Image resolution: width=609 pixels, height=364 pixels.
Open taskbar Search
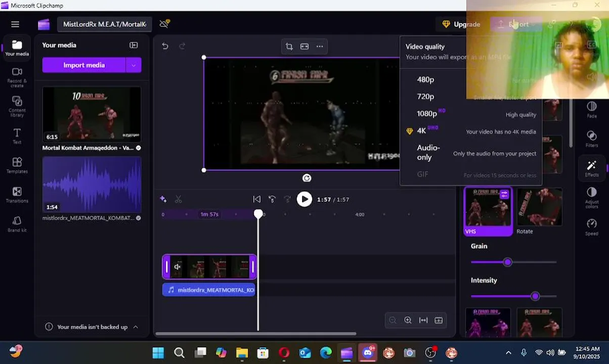point(179,352)
